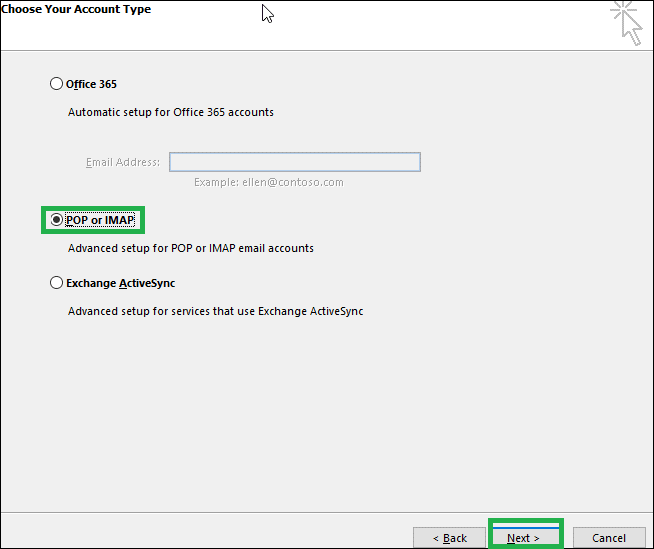Cancel the account setup wizard

point(609,538)
